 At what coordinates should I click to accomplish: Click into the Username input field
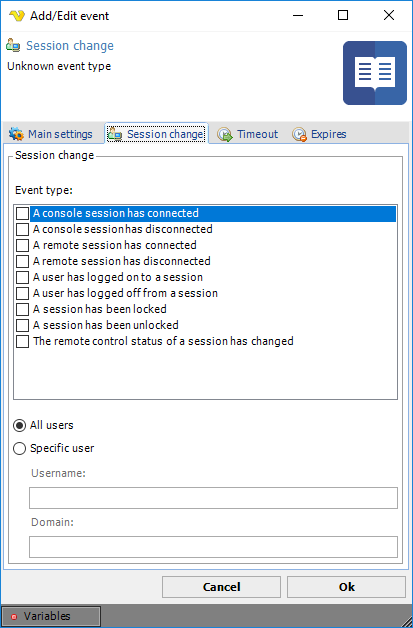pyautogui.click(x=213, y=498)
